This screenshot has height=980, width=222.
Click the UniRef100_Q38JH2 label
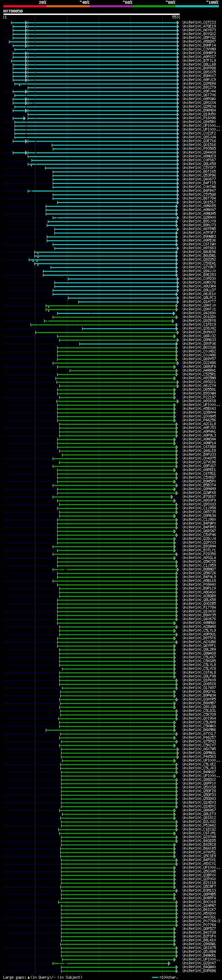click(x=199, y=328)
